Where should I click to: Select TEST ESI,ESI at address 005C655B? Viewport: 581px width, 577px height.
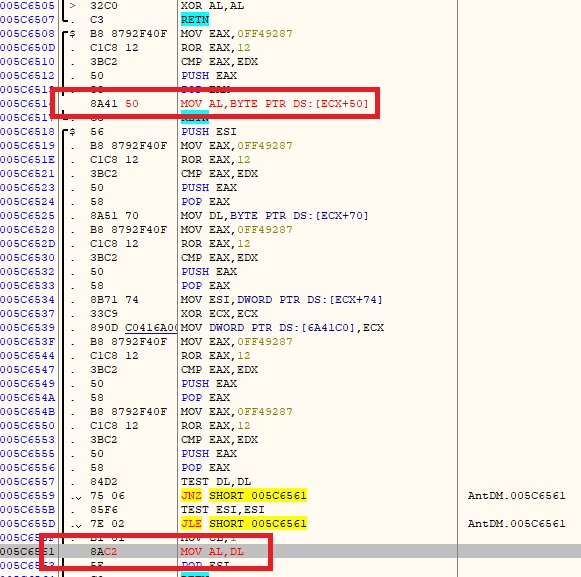(223, 510)
